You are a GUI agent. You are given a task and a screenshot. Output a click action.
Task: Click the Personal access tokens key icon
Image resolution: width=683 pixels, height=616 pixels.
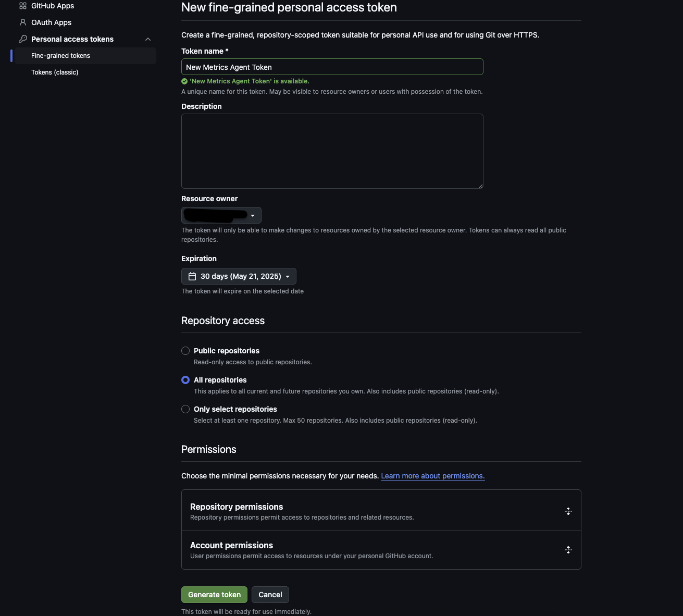pos(23,39)
